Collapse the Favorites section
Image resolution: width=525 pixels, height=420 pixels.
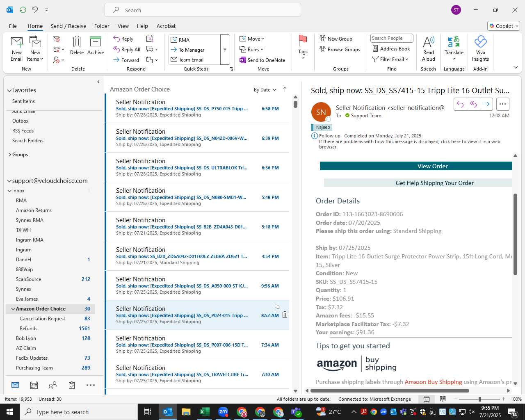point(9,90)
